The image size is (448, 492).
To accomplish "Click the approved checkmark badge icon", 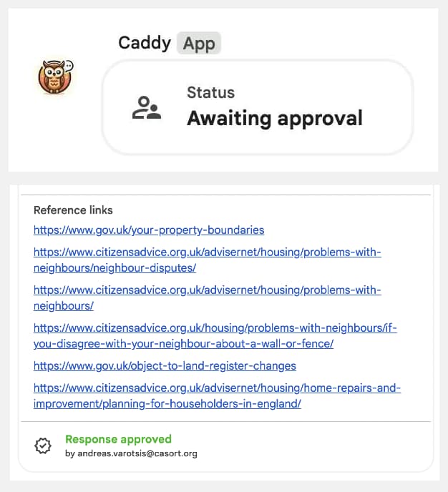I will [44, 446].
